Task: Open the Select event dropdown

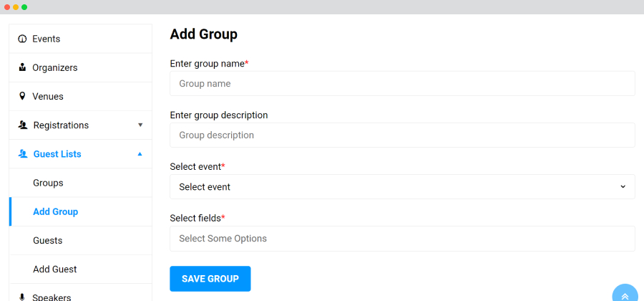Action: (x=402, y=186)
